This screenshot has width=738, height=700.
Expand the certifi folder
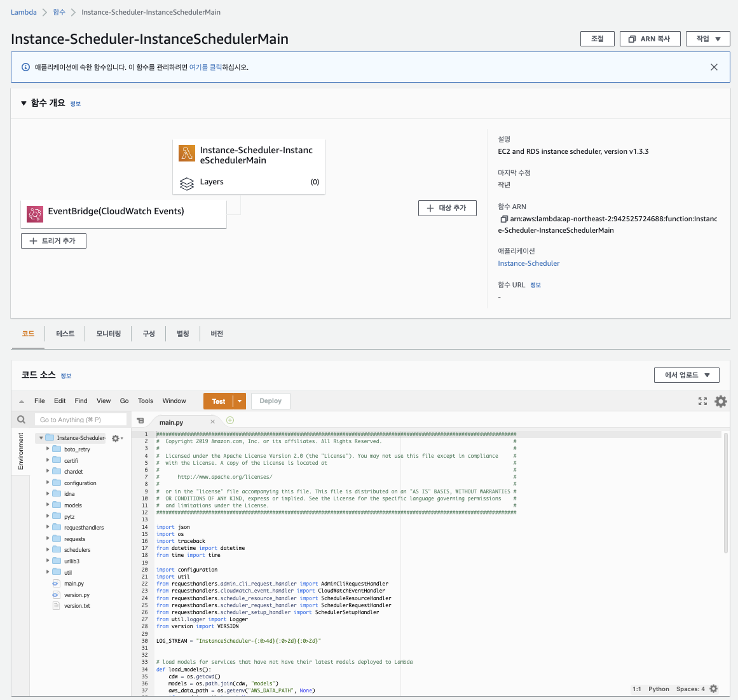[x=48, y=460]
